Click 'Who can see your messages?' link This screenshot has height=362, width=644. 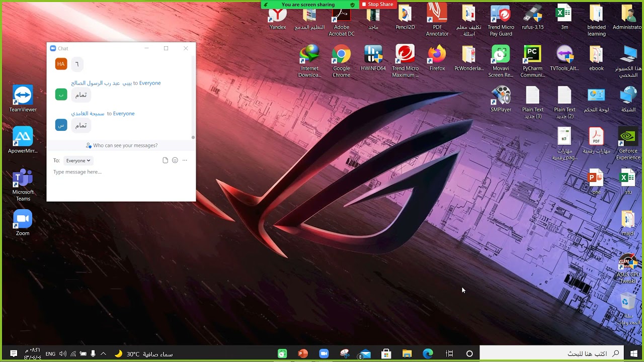point(125,145)
